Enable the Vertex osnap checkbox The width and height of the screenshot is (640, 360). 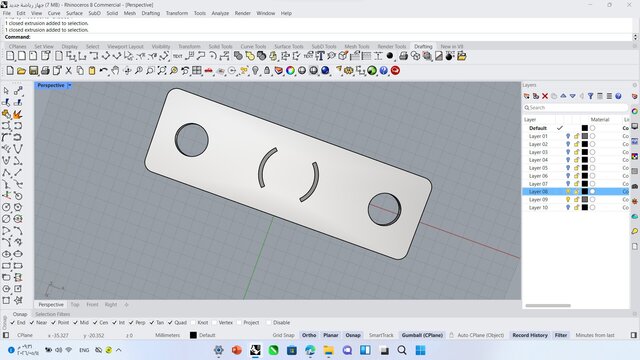point(214,322)
